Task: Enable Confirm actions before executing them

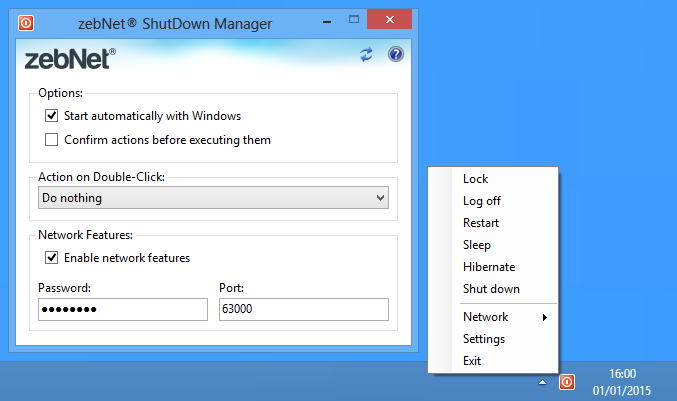Action: (52, 140)
